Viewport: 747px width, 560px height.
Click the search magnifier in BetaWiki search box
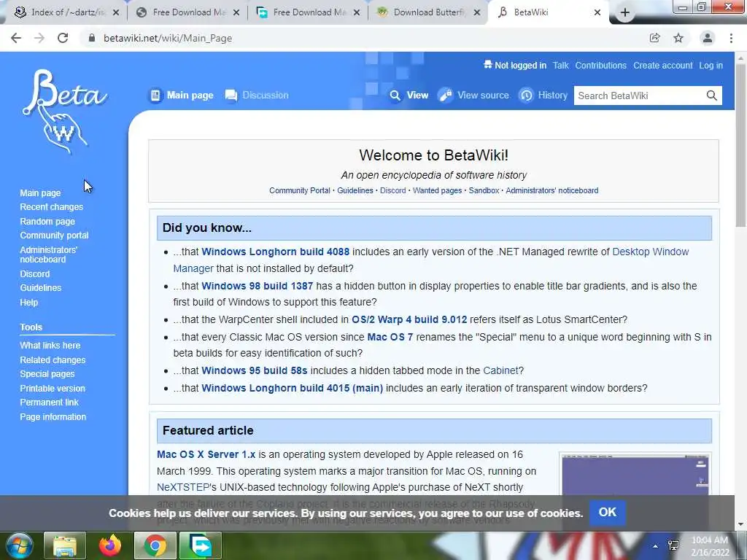coord(712,96)
